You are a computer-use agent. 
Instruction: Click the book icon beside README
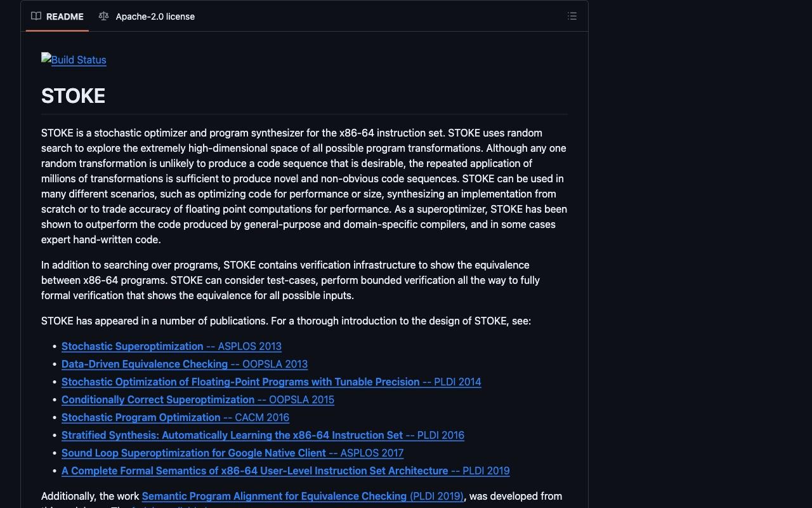pyautogui.click(x=36, y=17)
